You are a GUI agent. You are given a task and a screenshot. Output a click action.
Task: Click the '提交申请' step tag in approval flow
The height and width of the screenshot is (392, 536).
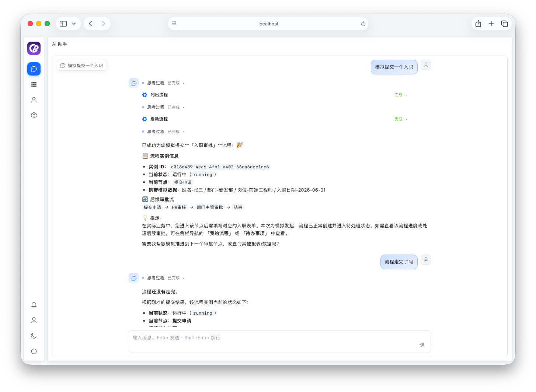tap(152, 207)
